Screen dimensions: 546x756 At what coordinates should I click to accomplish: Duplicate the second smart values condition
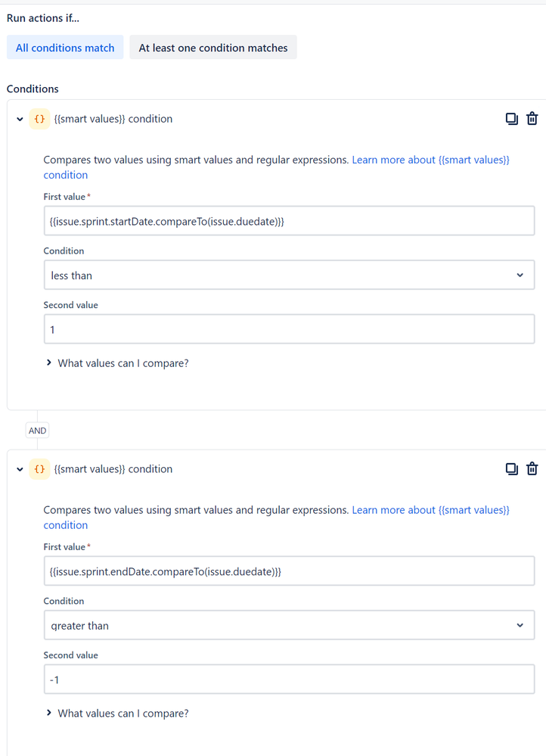tap(512, 469)
